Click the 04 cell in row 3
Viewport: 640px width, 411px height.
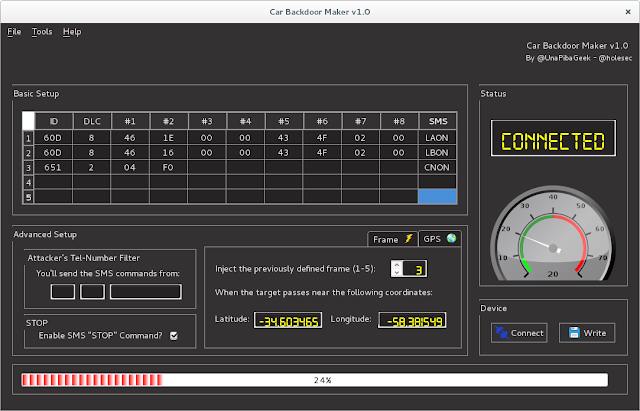click(130, 167)
